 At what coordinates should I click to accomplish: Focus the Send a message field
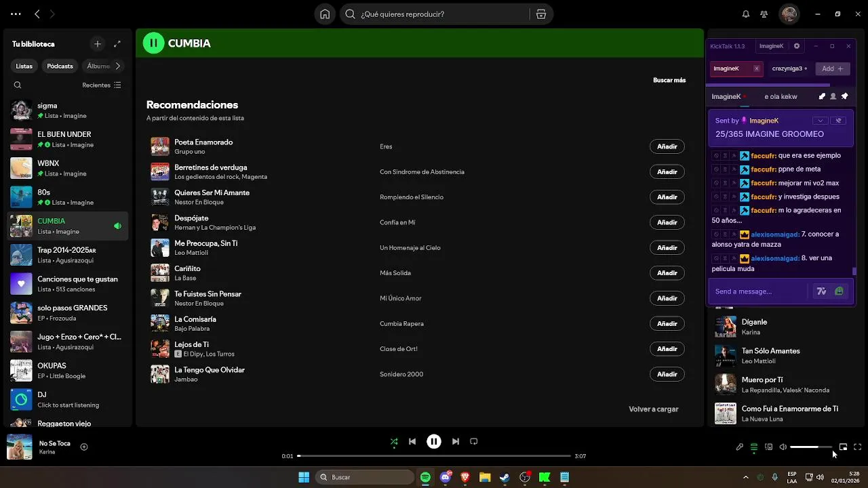[759, 291]
